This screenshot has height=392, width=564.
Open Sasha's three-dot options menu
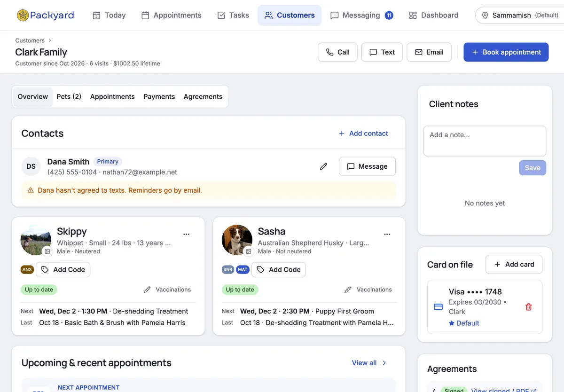[387, 234]
